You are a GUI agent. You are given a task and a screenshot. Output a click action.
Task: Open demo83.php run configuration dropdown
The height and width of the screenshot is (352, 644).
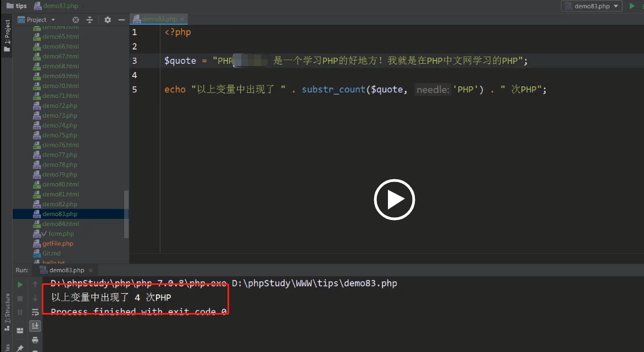(x=591, y=6)
